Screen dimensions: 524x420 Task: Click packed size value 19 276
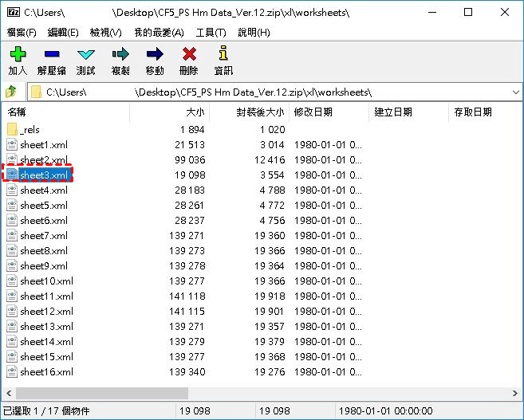pyautogui.click(x=270, y=371)
